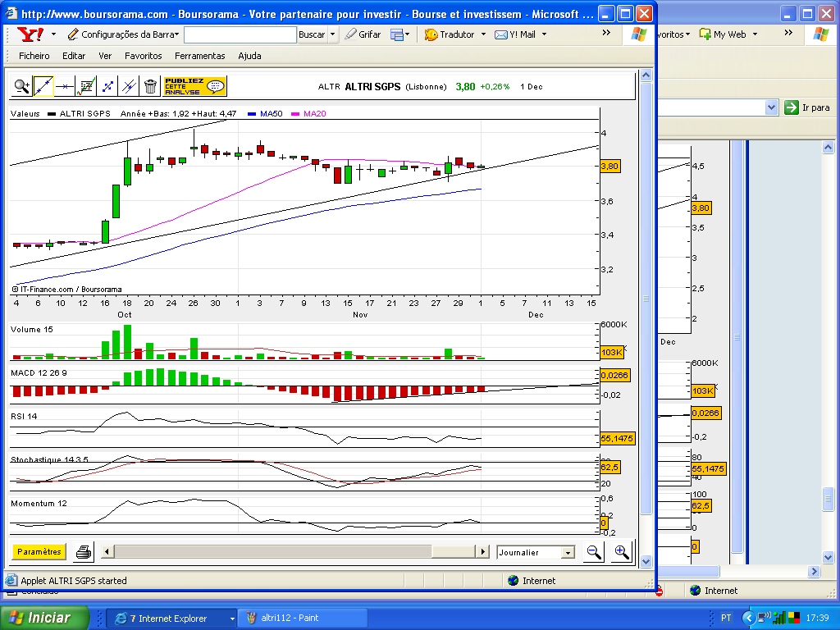The image size is (840, 630).
Task: Click the blue MA50 color swatch
Action: [252, 113]
